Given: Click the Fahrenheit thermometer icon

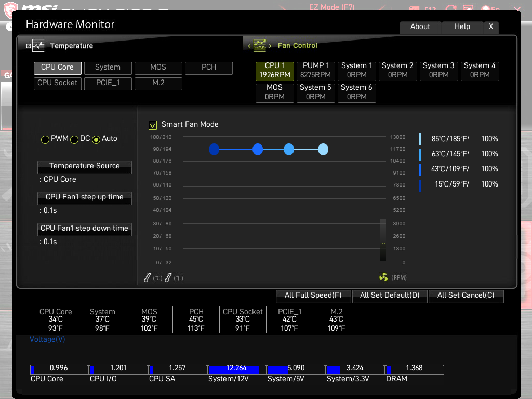Looking at the screenshot, I should pos(168,278).
